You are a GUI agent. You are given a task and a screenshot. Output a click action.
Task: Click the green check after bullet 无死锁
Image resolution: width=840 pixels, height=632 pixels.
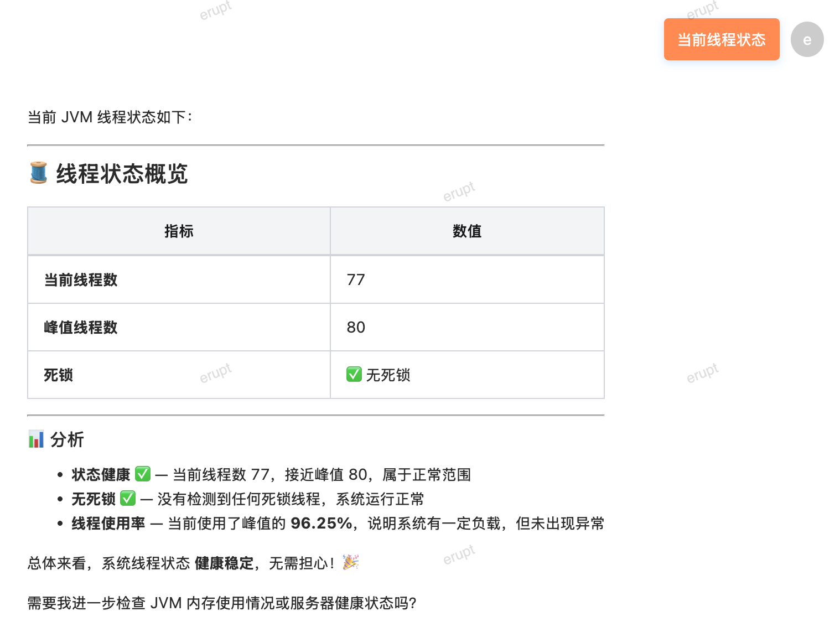pos(128,499)
